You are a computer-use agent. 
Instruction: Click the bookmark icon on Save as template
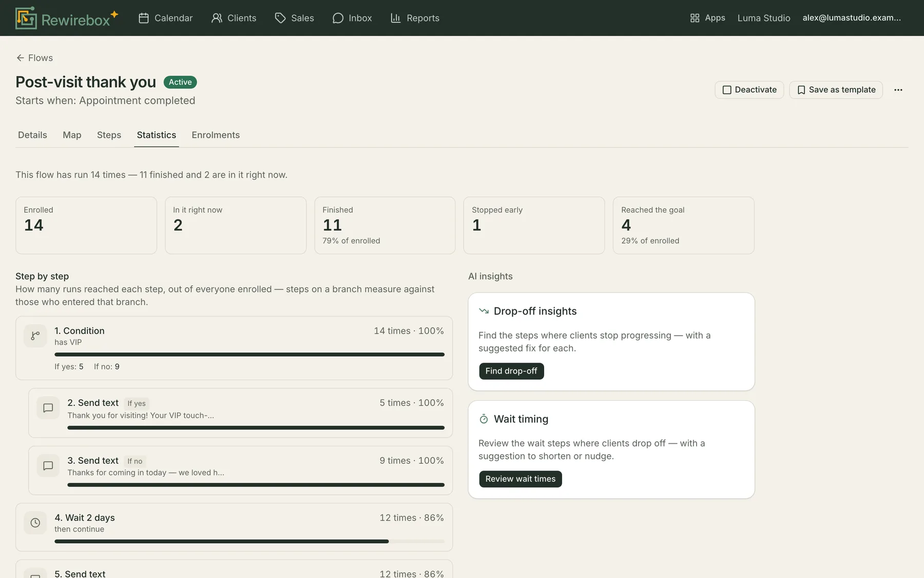(x=801, y=90)
